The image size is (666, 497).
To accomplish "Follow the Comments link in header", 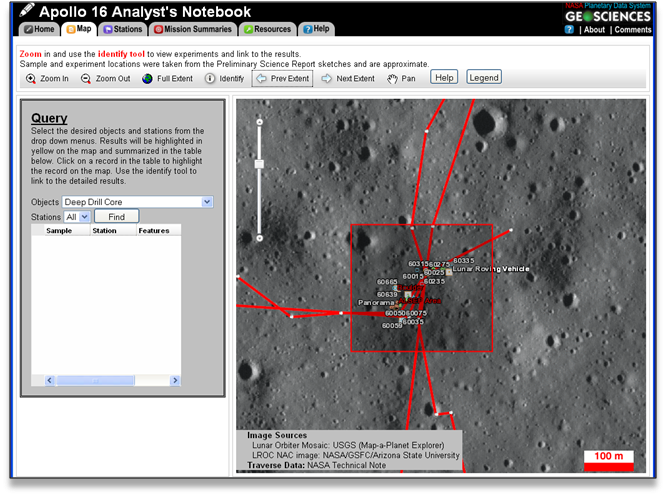I will (x=632, y=30).
